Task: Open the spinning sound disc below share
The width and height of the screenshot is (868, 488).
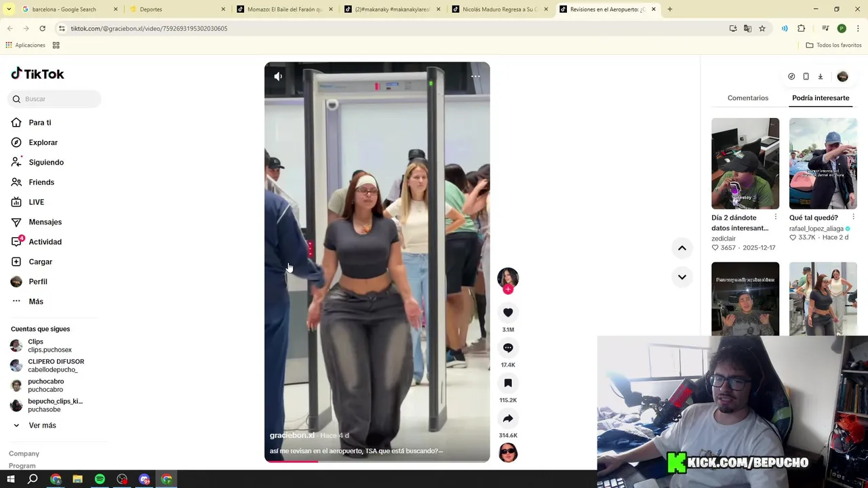Action: click(x=508, y=452)
